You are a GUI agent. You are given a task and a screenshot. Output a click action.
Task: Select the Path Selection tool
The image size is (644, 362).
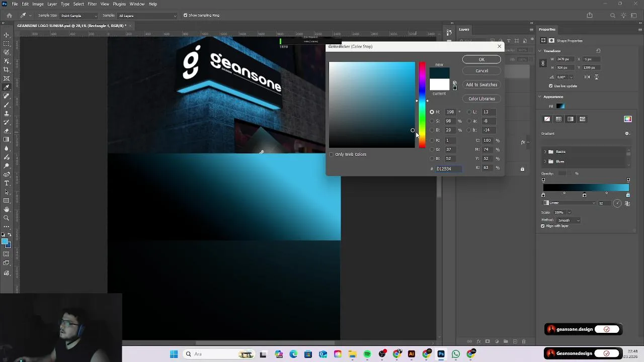tap(7, 192)
